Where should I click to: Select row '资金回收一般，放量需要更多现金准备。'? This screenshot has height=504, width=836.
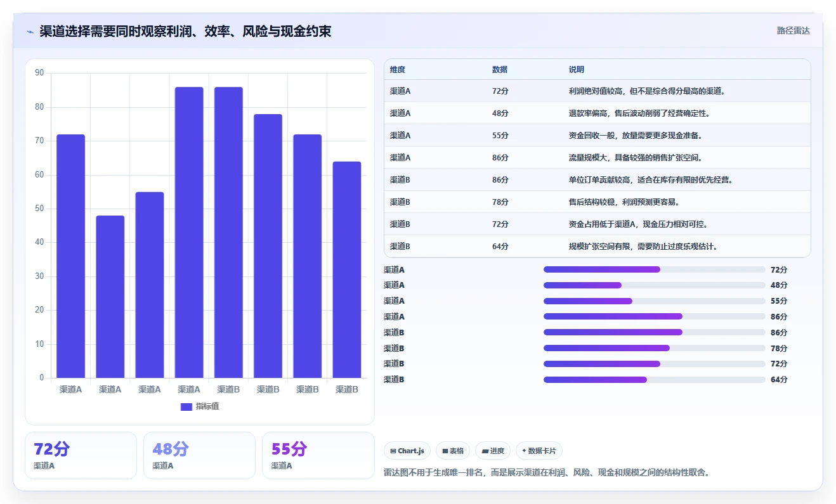(x=598, y=135)
